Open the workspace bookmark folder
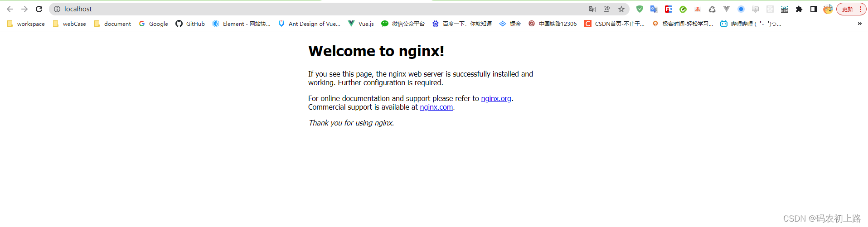This screenshot has width=868, height=227. (x=26, y=24)
